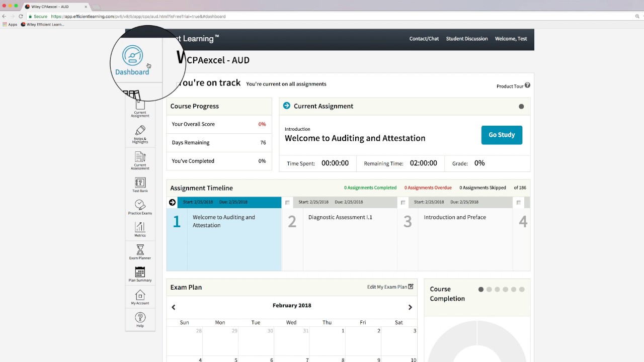644x362 pixels.
Task: Click the browser back arrow
Action: pos(5,16)
